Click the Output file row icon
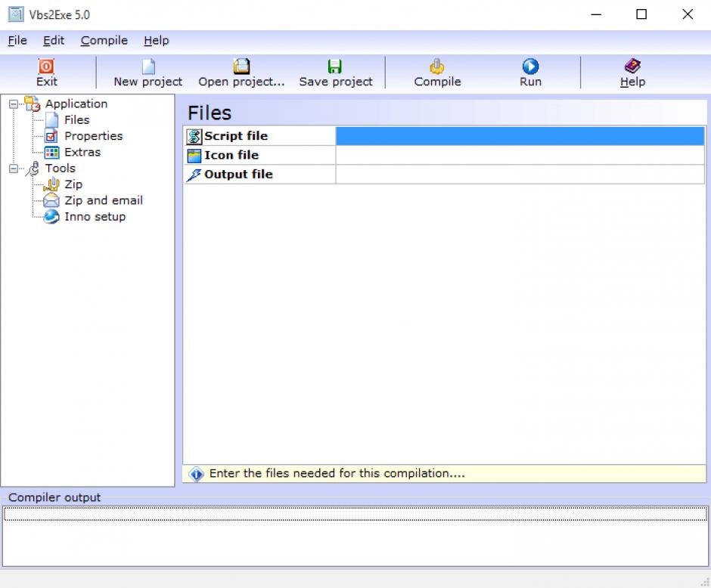 point(194,175)
